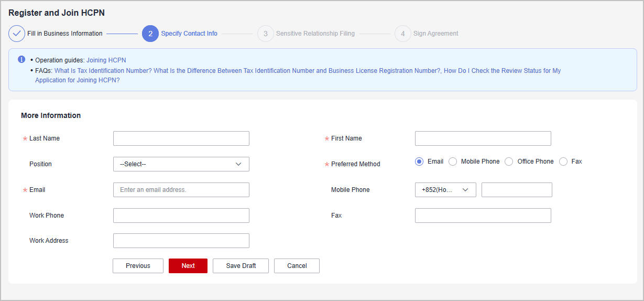Open What Is Tax Identification Number FAQ
The height and width of the screenshot is (301, 644).
tap(103, 71)
